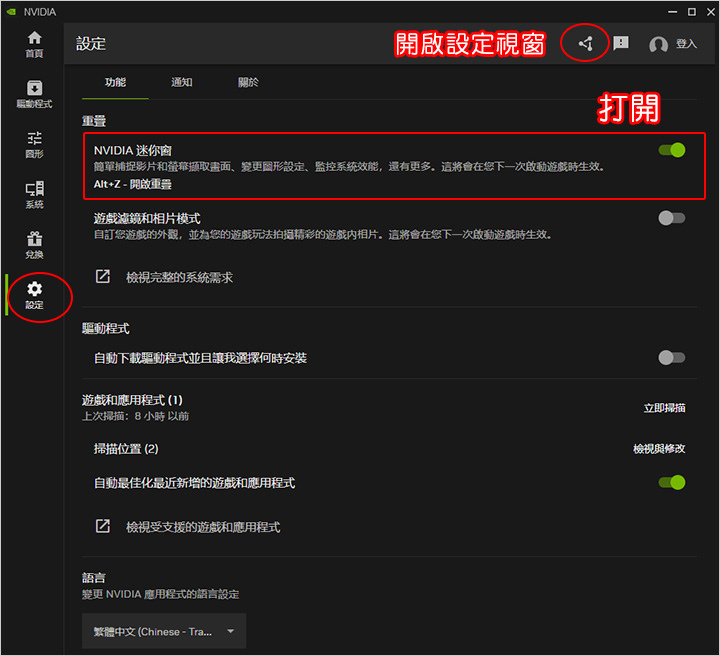The image size is (720, 656).
Task: Click 檢視與修改 for scan locations
Action: point(659,449)
